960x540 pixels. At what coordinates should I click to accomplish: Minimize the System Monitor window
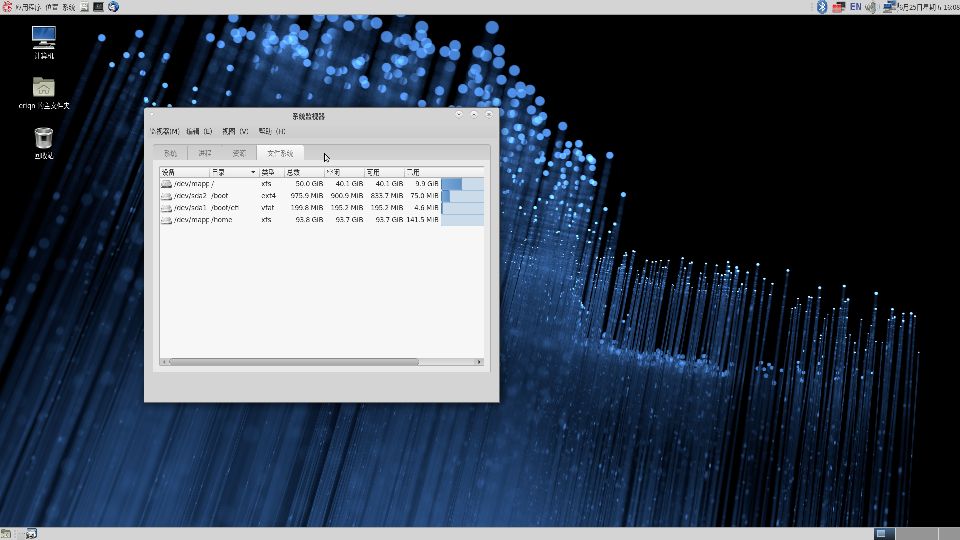tap(459, 114)
